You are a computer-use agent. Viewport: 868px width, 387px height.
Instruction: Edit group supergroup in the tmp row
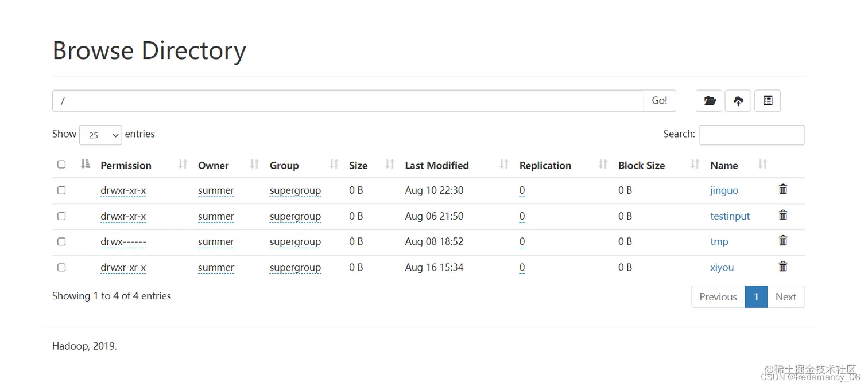[295, 241]
